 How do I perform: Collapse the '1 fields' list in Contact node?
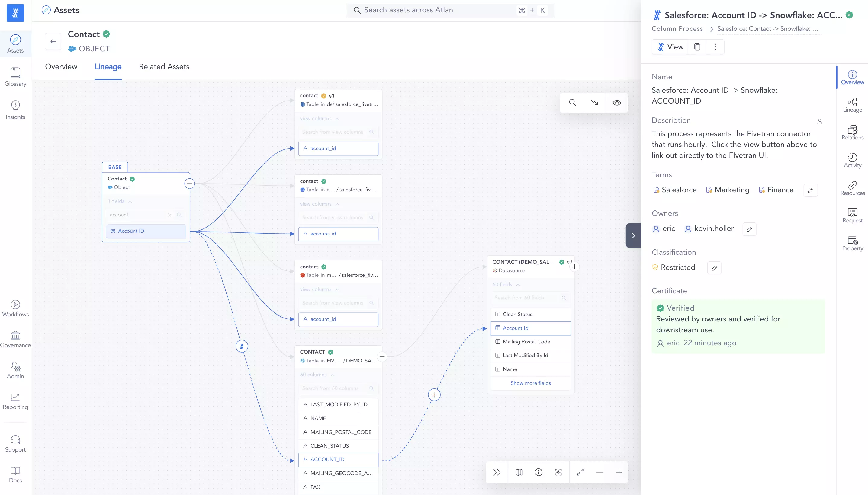point(120,201)
